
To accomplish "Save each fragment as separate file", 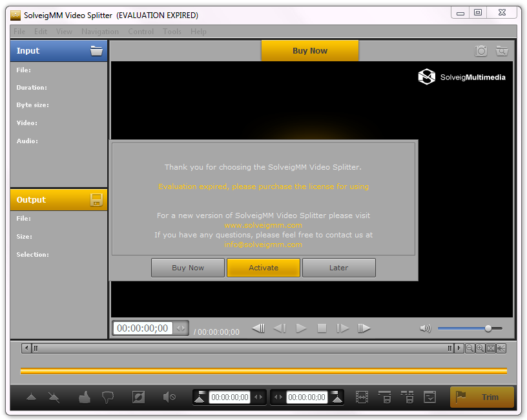I will 408,397.
